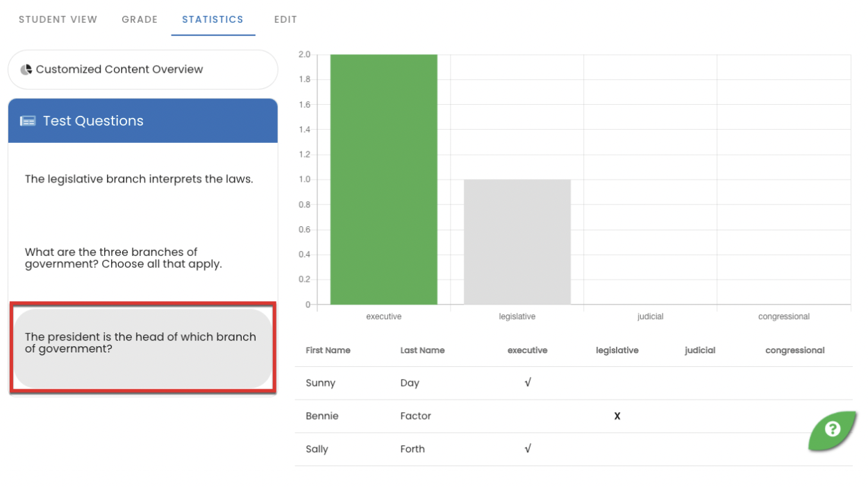Open the Grade tab
868x487 pixels.
click(140, 19)
